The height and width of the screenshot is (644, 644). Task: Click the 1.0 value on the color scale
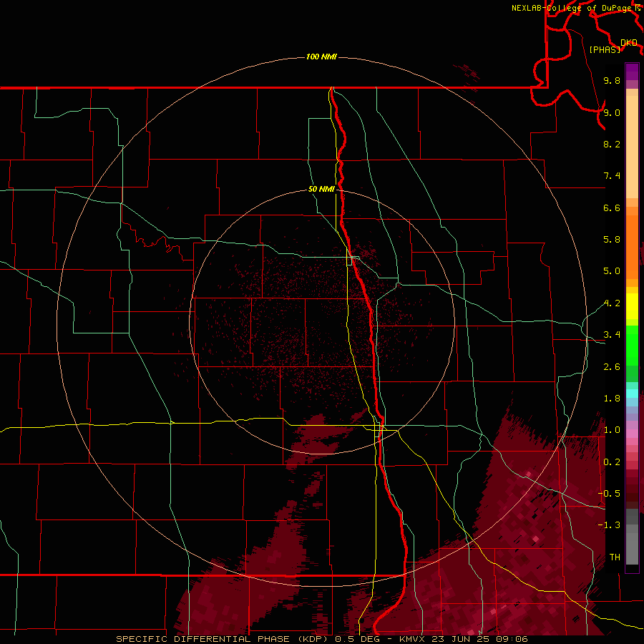612,430
